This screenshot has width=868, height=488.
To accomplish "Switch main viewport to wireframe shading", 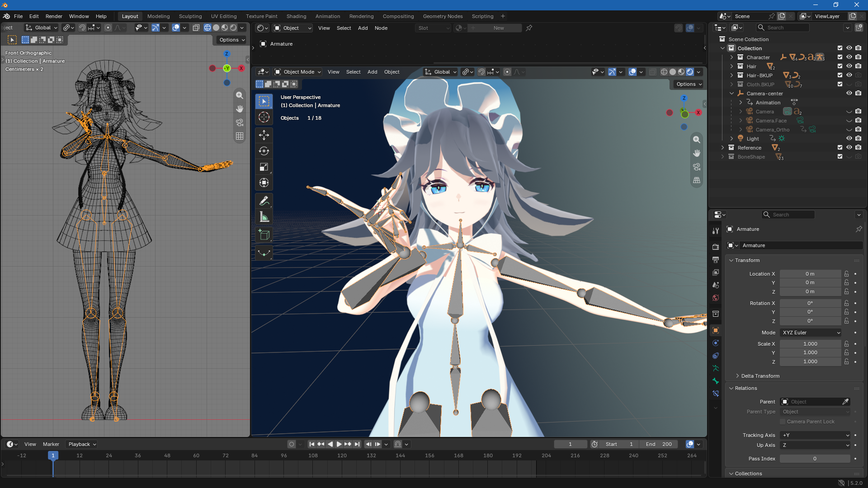I will (x=664, y=72).
